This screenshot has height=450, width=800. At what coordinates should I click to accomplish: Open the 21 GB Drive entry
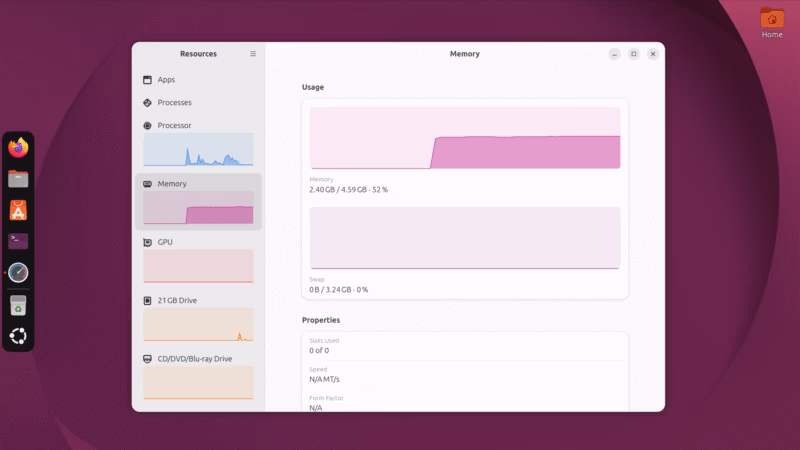click(198, 318)
